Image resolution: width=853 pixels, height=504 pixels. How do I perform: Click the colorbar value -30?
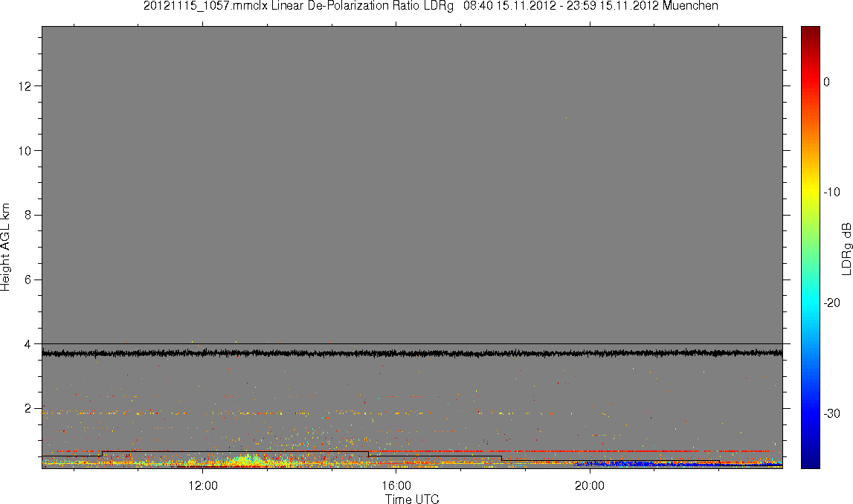pos(831,414)
